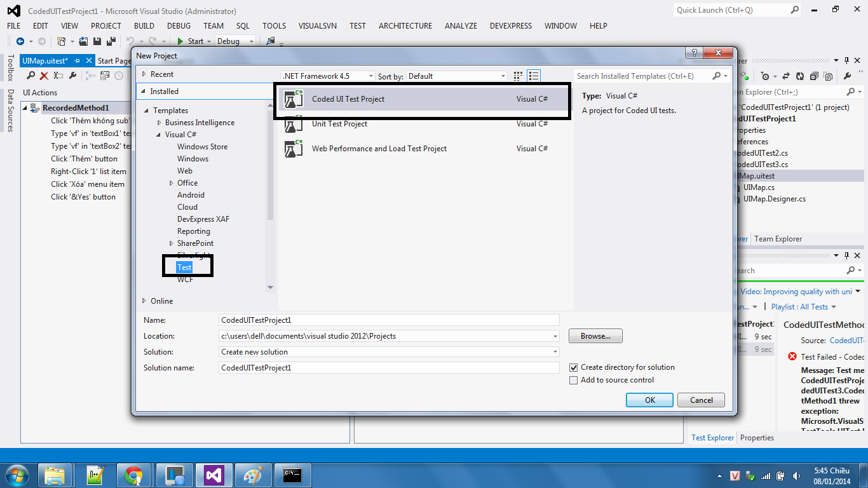
Task: Click the project Name input field
Action: point(389,320)
